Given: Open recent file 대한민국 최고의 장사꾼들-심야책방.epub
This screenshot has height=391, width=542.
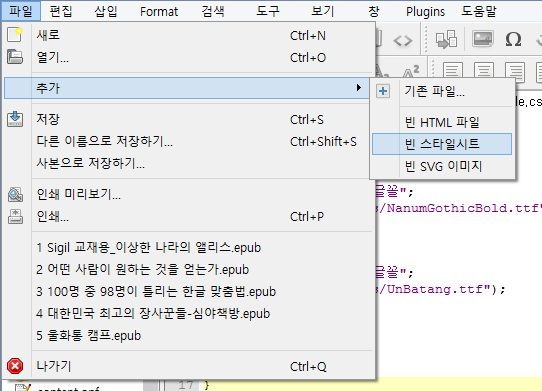Looking at the screenshot, I should [189, 314].
